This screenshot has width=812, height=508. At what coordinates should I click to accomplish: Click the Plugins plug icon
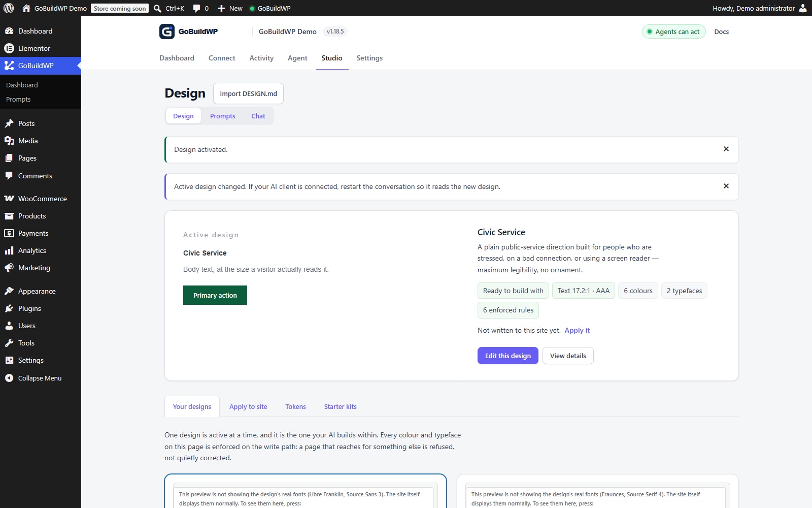(9, 308)
